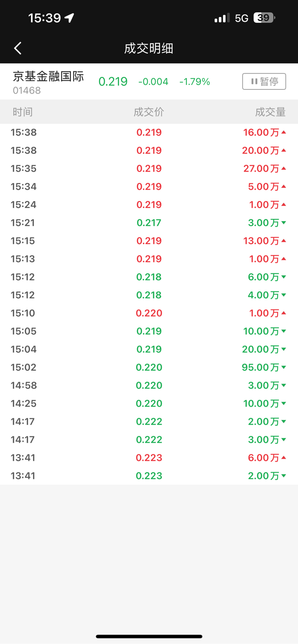Tap the -1.79% change percentage
The width and height of the screenshot is (298, 644).
click(195, 81)
